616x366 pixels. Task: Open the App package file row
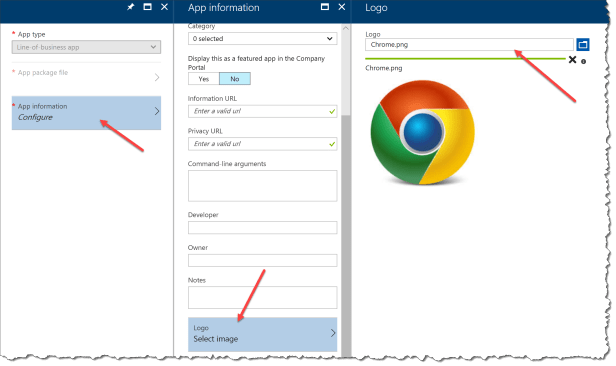point(86,77)
